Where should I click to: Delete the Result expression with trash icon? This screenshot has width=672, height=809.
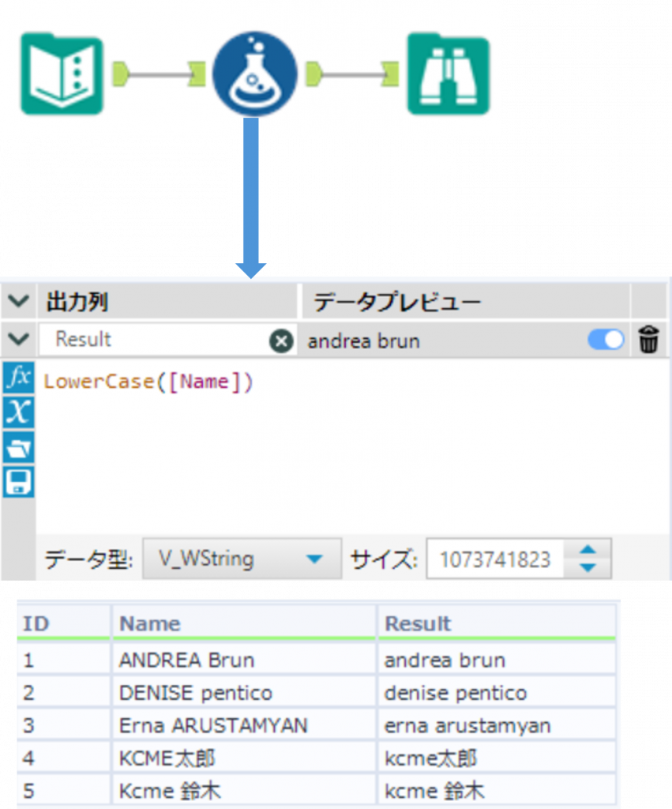coord(648,341)
